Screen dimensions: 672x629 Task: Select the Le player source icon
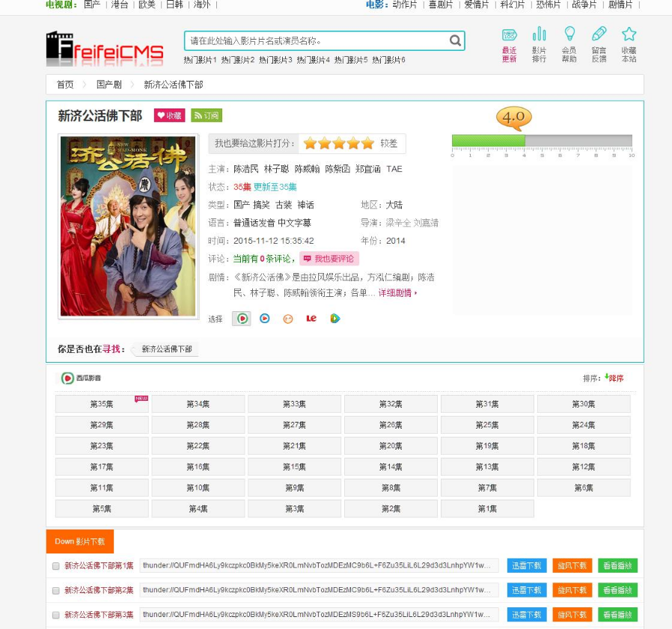point(311,319)
